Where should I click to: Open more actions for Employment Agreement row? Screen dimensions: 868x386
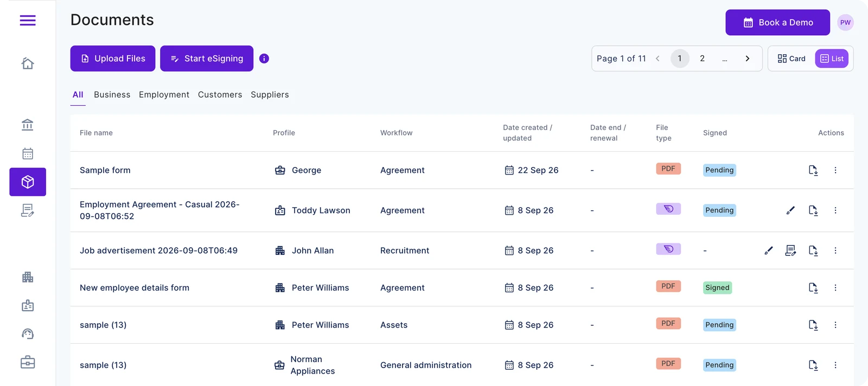pos(835,210)
